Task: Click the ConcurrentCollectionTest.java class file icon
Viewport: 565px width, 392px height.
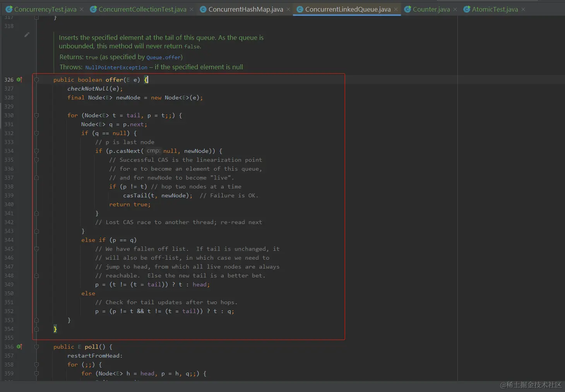Action: click(93, 9)
